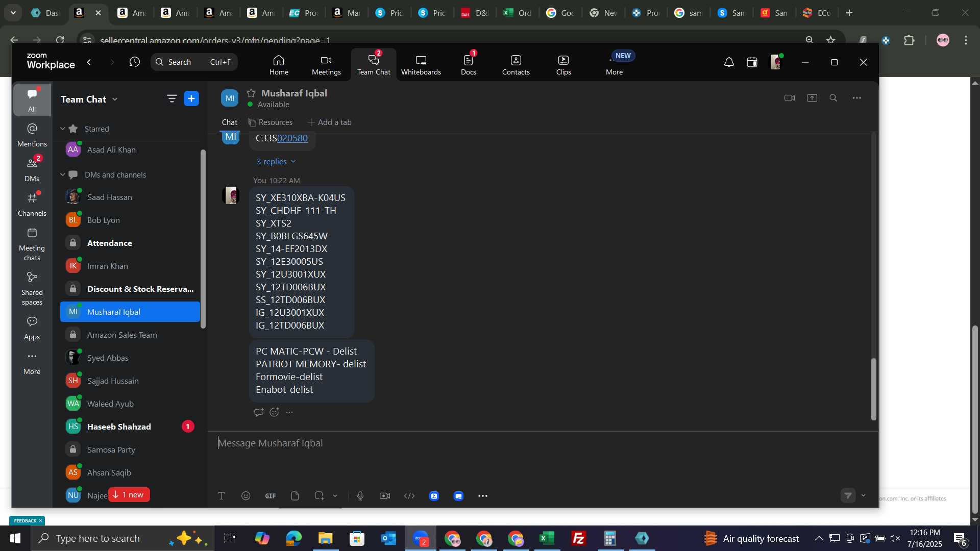Select All chats in sidebar
The height and width of the screenshot is (551, 980).
[32, 100]
